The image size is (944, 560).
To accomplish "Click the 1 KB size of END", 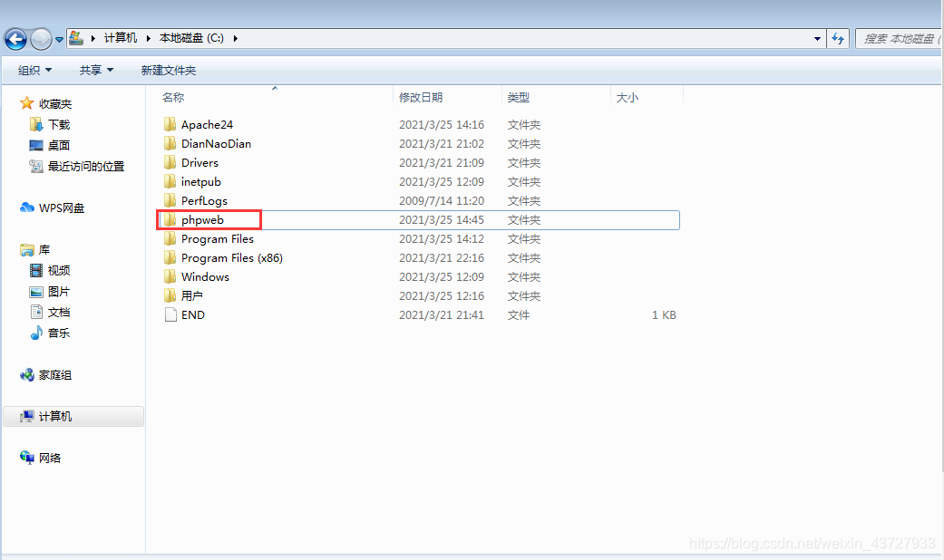I will coord(664,315).
